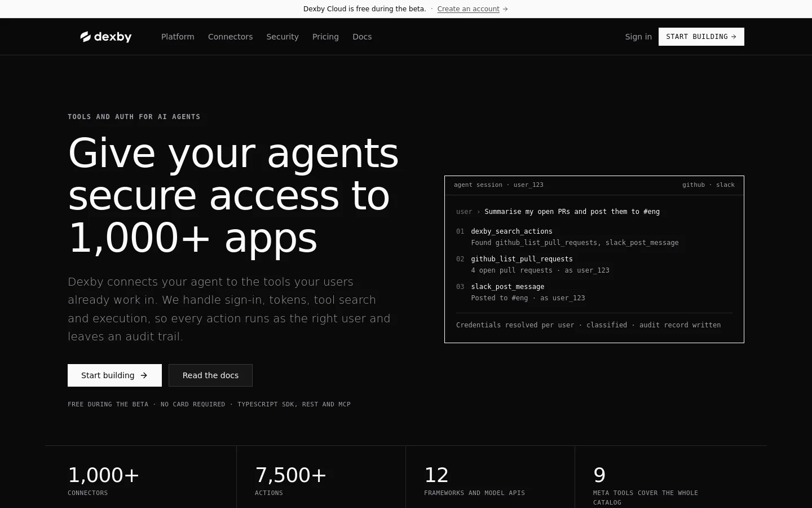Select the TOOLS AND AUTH FOR AI AGENTS label
This screenshot has width=812, height=508.
coord(134,117)
